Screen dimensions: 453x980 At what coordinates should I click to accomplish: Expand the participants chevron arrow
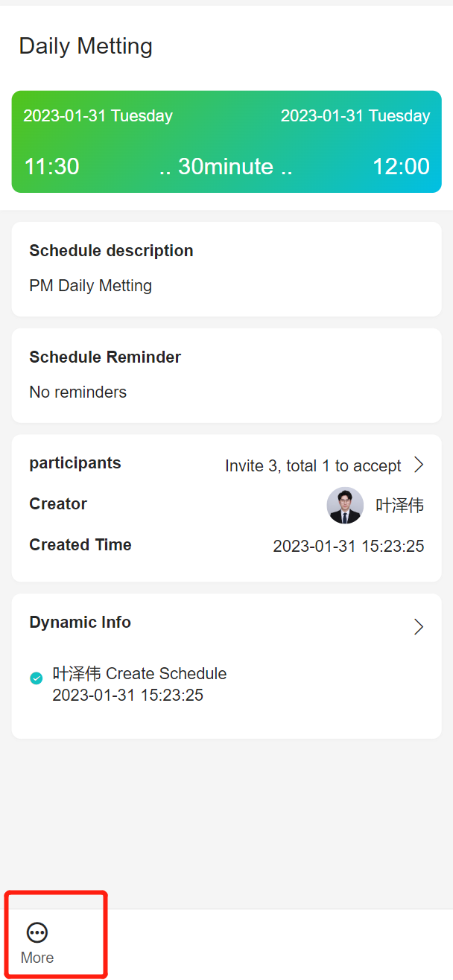419,465
